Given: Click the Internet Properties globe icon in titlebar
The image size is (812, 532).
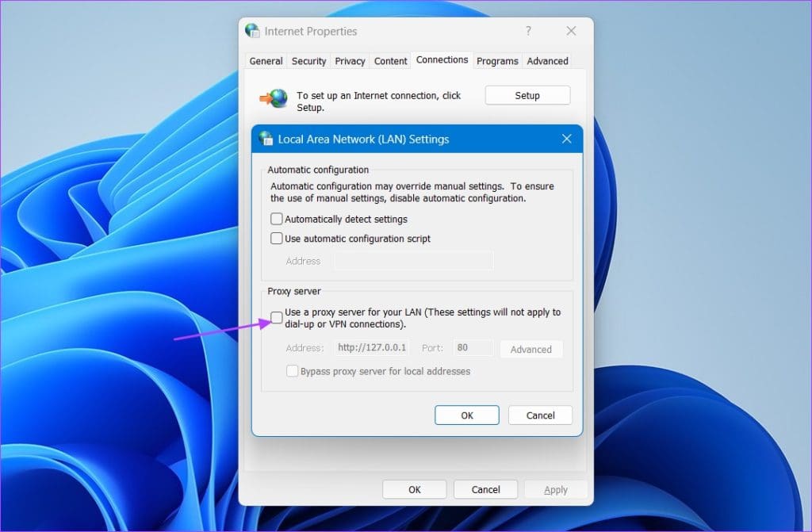Looking at the screenshot, I should click(252, 30).
